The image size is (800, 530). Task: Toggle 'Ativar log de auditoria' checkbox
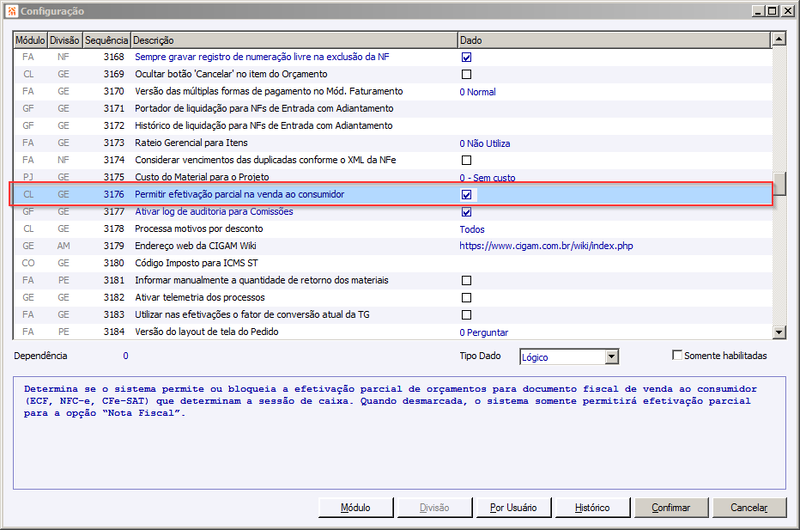[x=466, y=212]
